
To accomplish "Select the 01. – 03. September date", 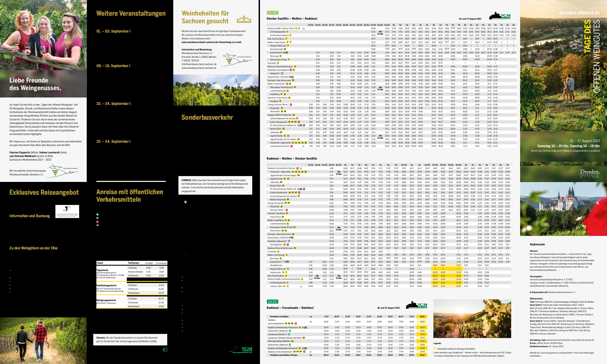I will (x=113, y=31).
